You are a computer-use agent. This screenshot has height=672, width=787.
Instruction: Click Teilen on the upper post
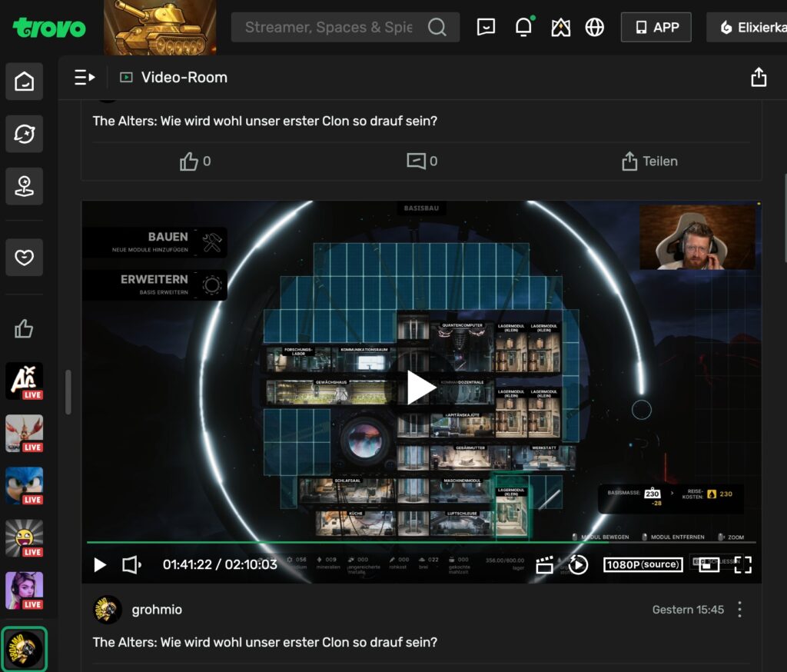pos(650,161)
